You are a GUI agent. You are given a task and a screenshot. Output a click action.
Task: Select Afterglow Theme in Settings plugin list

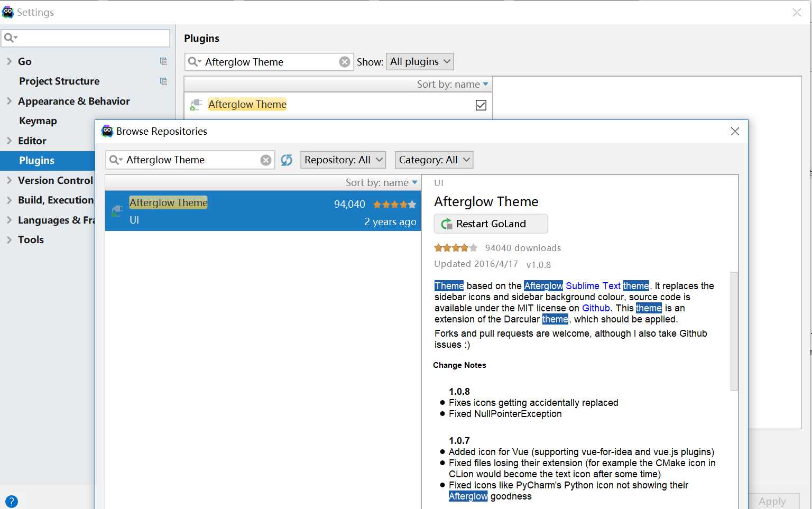pos(338,105)
